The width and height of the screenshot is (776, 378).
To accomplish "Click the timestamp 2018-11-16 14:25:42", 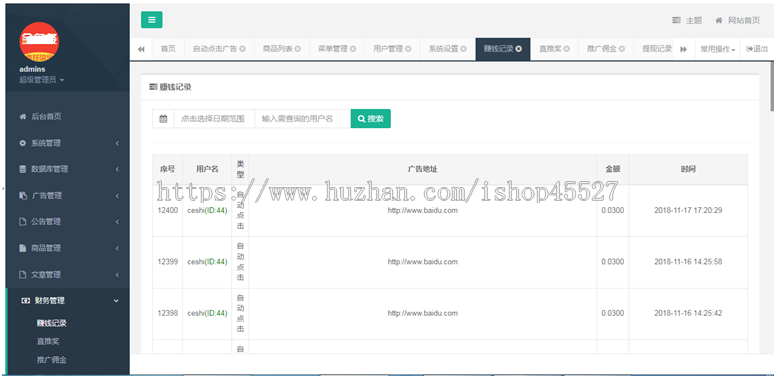I will tap(688, 313).
